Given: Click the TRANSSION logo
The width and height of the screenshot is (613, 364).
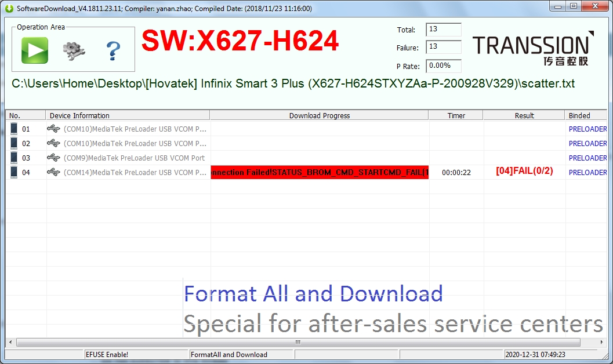Looking at the screenshot, I should tap(534, 49).
